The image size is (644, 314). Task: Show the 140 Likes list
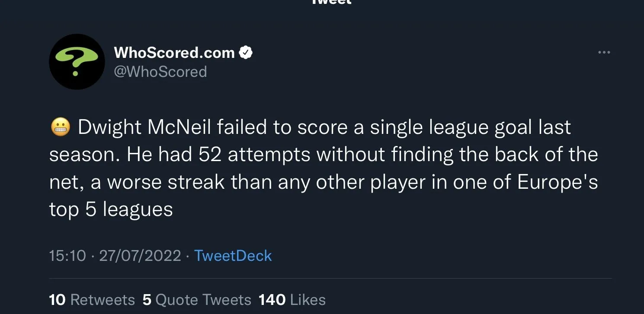pos(292,300)
